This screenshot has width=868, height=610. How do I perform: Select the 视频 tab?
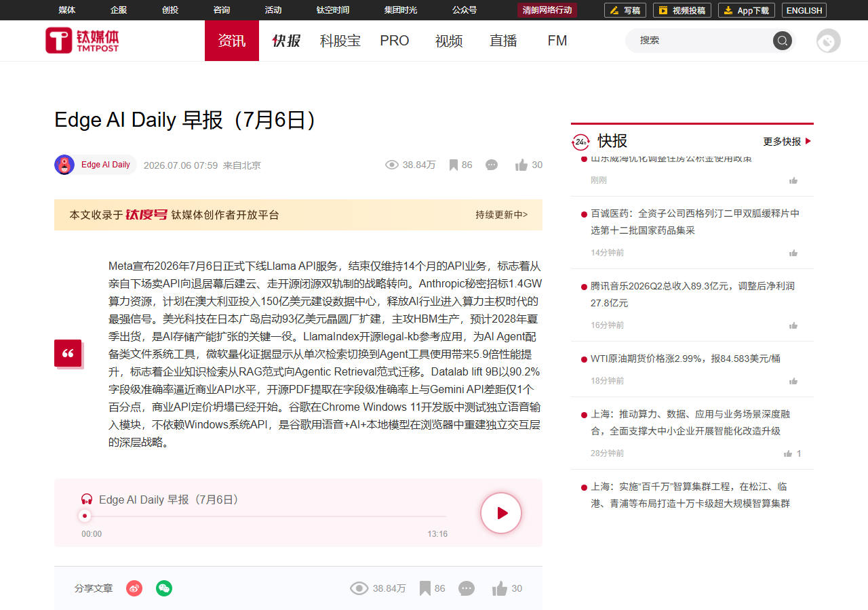click(449, 41)
